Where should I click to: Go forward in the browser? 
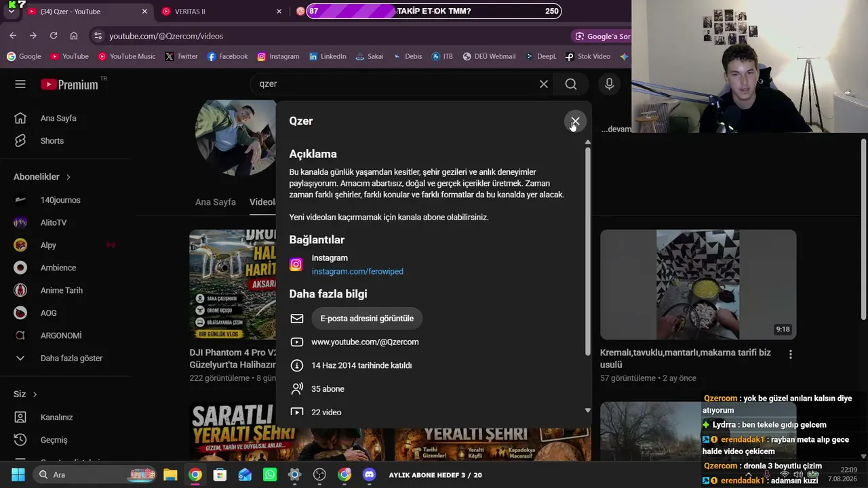33,35
